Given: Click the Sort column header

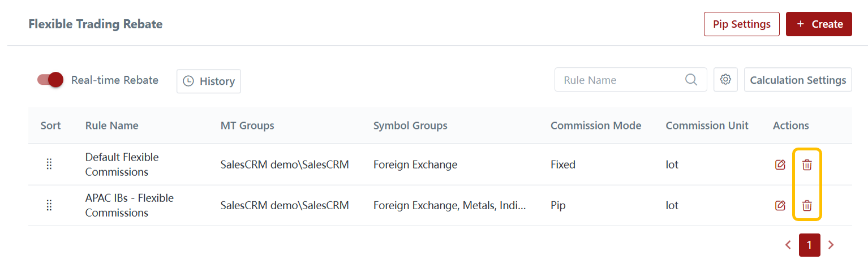Looking at the screenshot, I should (x=50, y=126).
